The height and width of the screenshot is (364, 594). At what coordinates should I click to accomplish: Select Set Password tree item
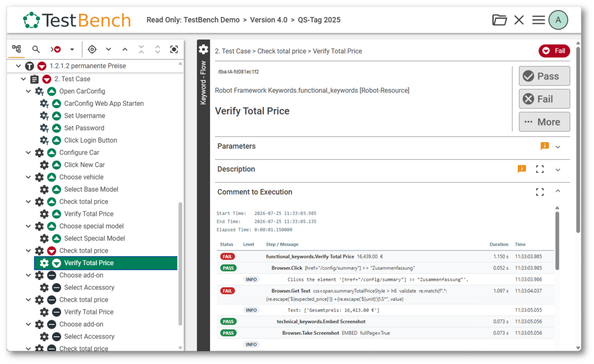pyautogui.click(x=84, y=128)
